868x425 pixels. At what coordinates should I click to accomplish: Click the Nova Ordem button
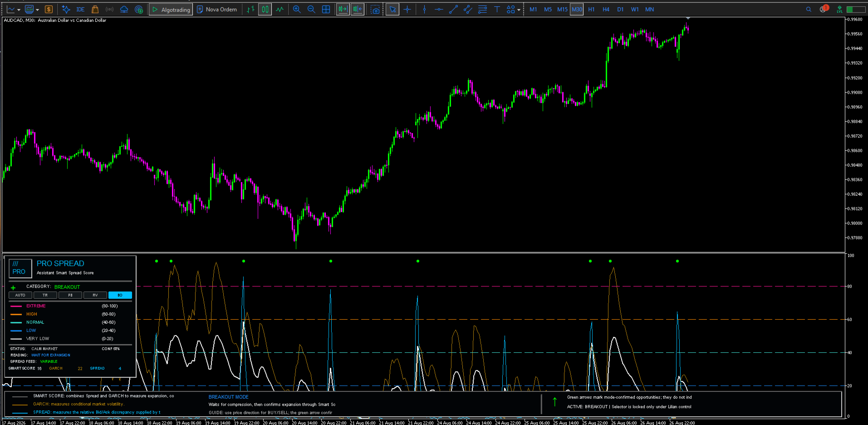pos(217,10)
